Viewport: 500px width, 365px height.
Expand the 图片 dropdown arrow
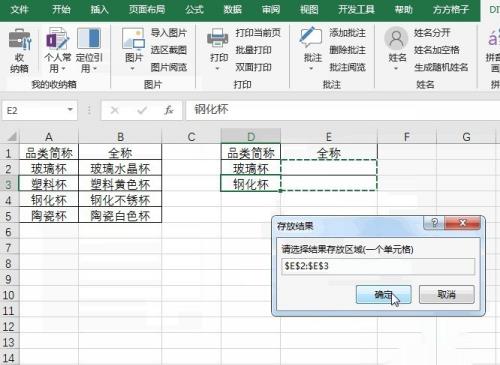[133, 69]
